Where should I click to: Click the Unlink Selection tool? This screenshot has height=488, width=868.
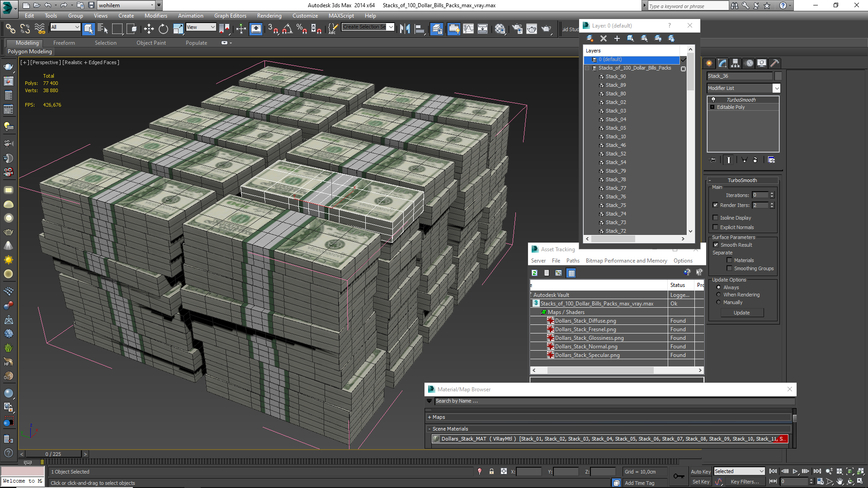pyautogui.click(x=25, y=29)
